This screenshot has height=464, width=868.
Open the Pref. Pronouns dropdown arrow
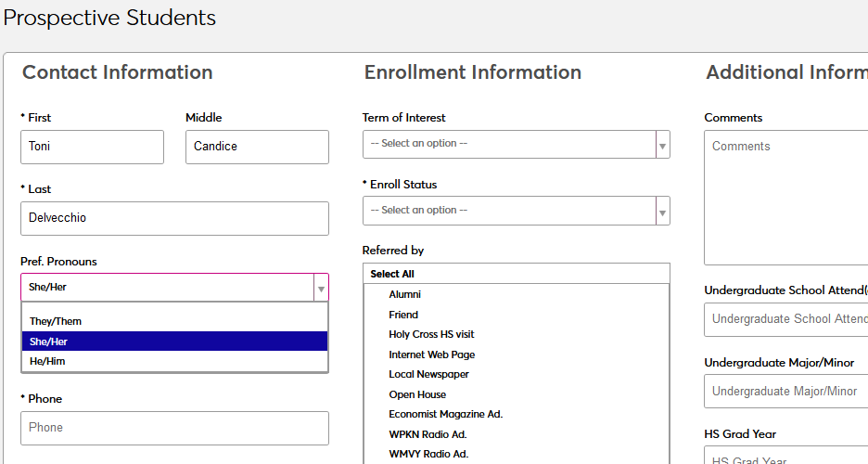(x=321, y=288)
